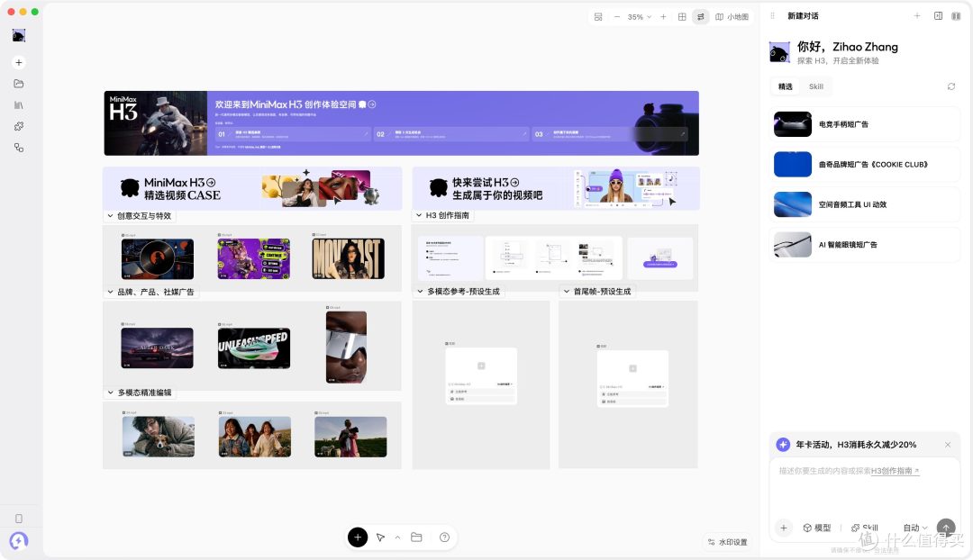
Task: Open the purple lightning credits icon
Action: [19, 541]
